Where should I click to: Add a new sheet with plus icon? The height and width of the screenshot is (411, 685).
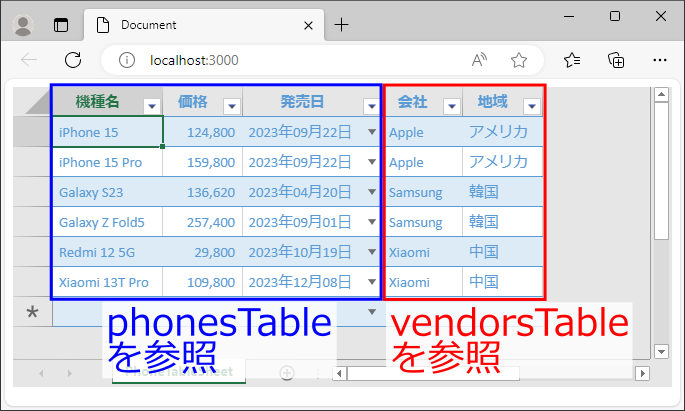[287, 373]
